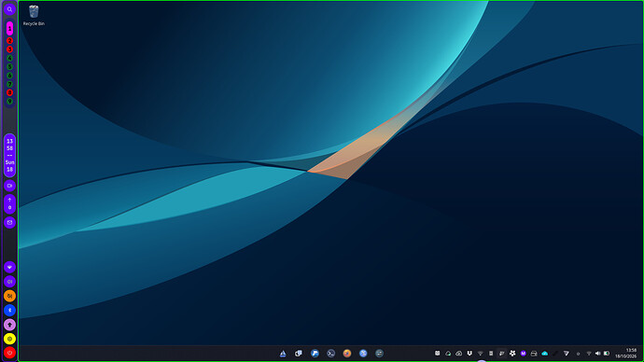Switch to workspace 1 in the sidebar

pyautogui.click(x=9, y=28)
